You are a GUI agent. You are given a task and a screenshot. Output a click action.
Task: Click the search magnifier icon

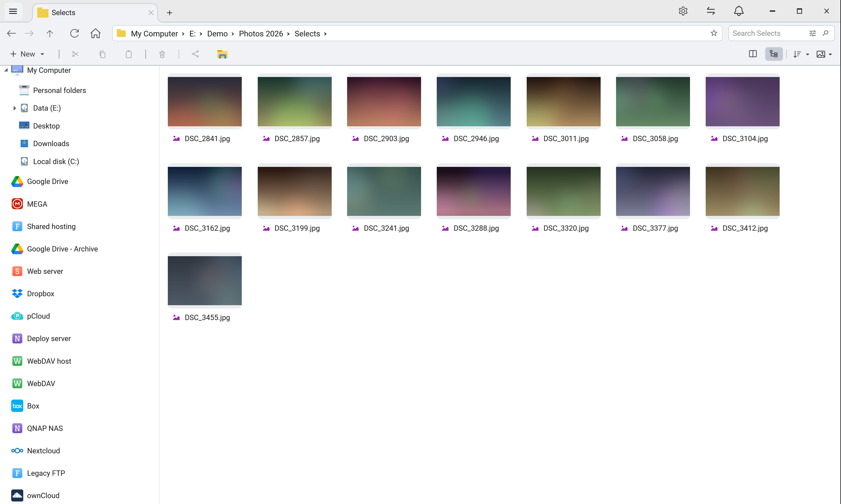(826, 33)
